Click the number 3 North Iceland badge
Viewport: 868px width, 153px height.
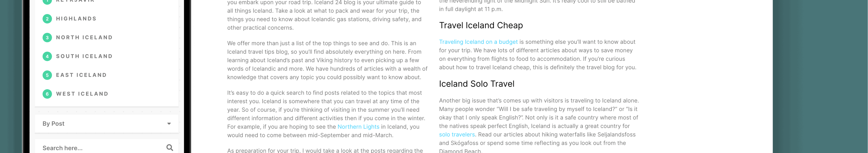(x=47, y=38)
